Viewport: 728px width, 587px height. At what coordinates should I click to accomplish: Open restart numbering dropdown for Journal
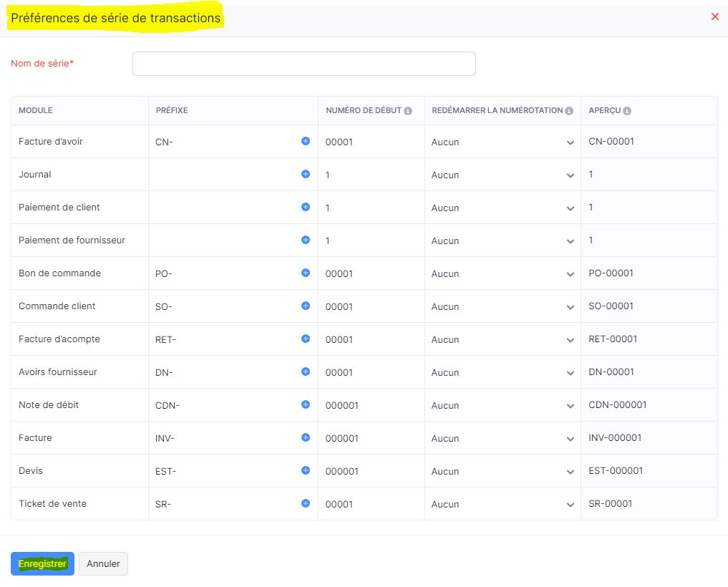(503, 175)
